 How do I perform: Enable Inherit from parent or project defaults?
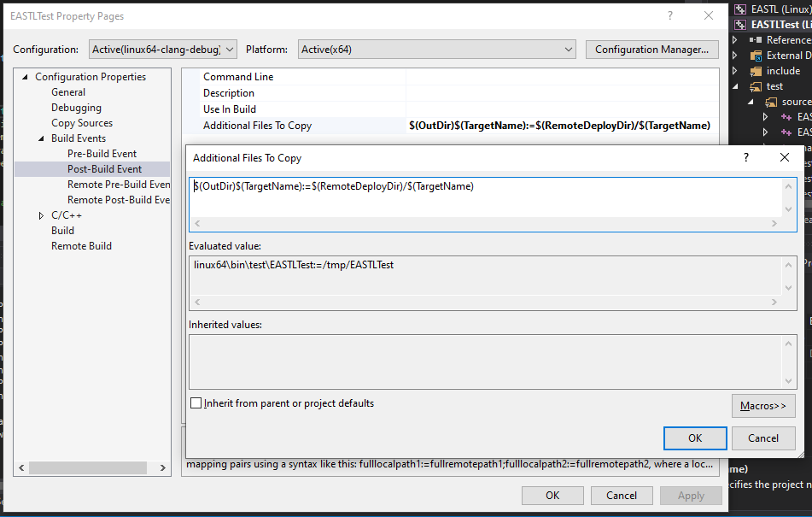coord(196,402)
